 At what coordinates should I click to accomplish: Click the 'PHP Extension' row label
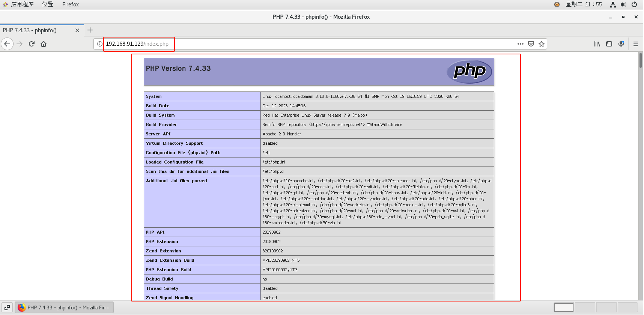tap(162, 241)
